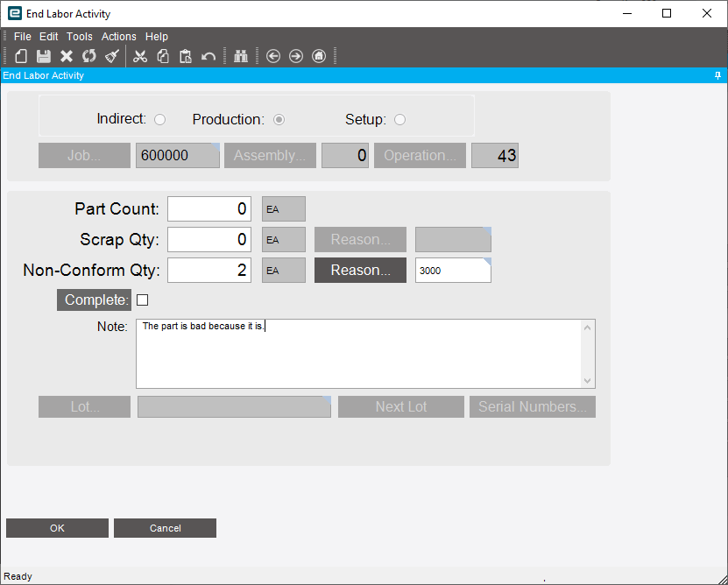
Task: Click the Assembly number field showing 0
Action: coord(345,155)
